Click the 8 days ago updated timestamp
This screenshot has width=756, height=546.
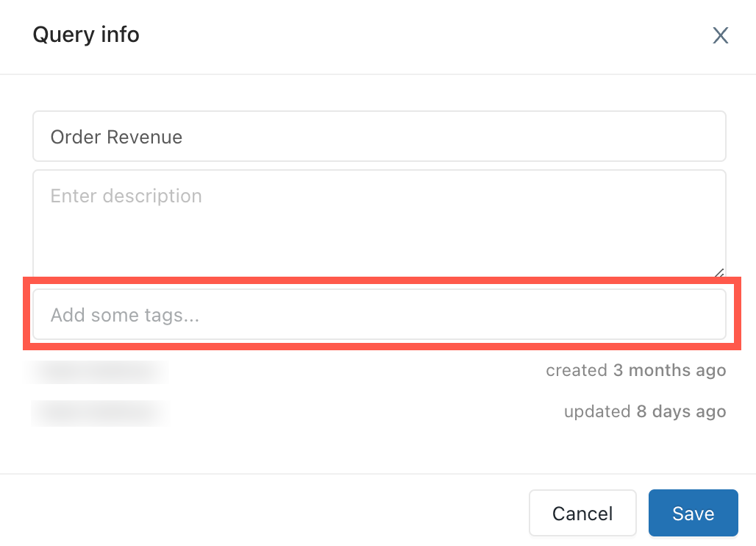tap(680, 411)
